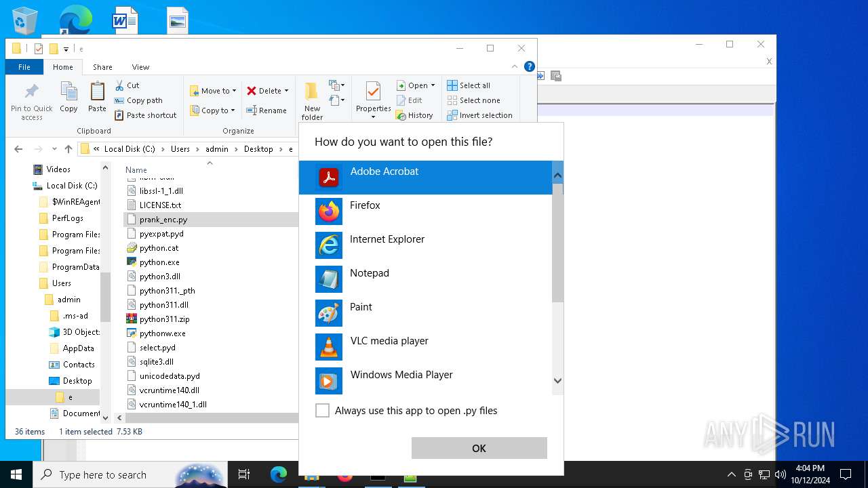The height and width of the screenshot is (488, 868).
Task: Open Microsoft Edge from the taskbar
Action: [x=279, y=475]
